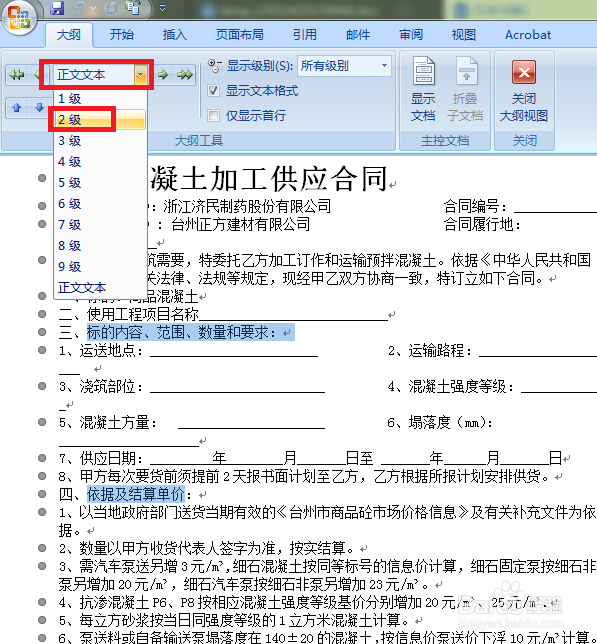Redo the last action
The height and width of the screenshot is (644, 597).
[111, 8]
